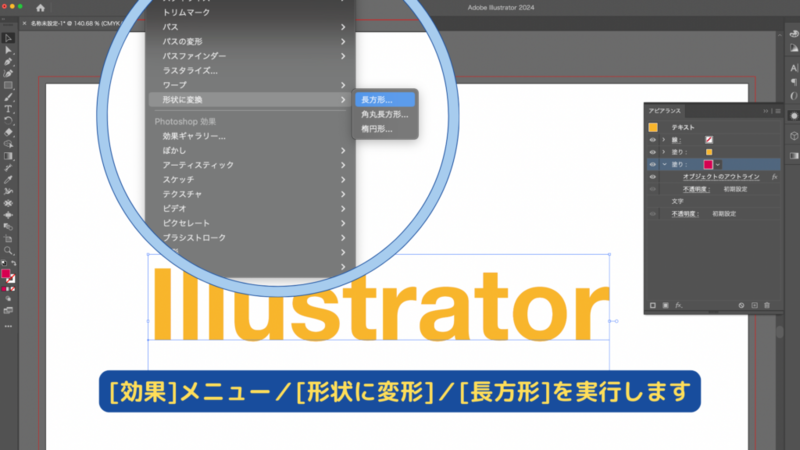Image resolution: width=800 pixels, height=450 pixels.
Task: Toggle visibility of bottom 不透明度 row
Action: click(653, 214)
